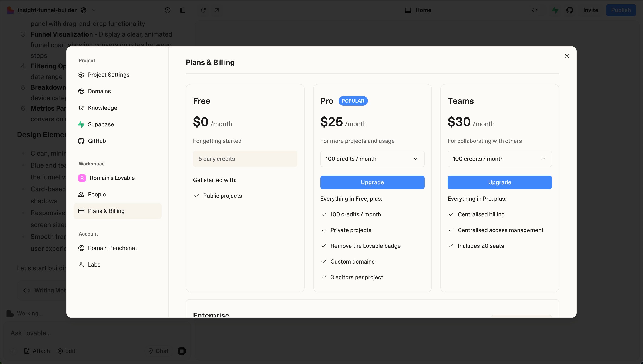Click 'Custom domains' feature text
Viewport: 643px width, 364px height.
(x=352, y=261)
